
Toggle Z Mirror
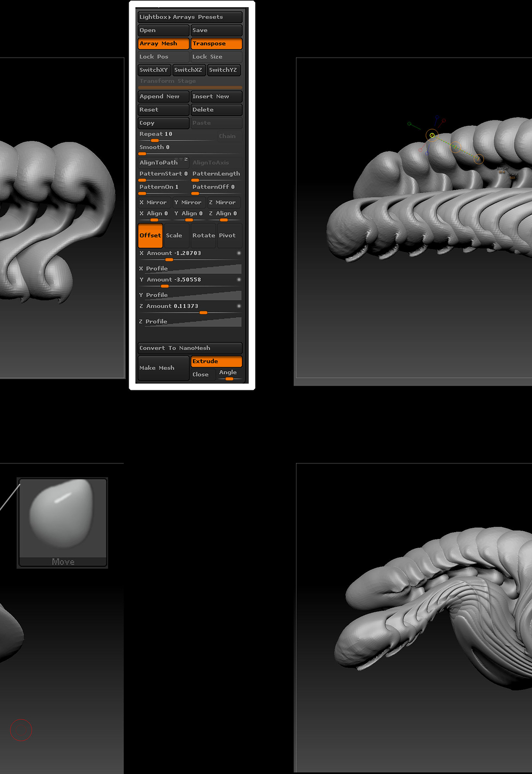coord(224,202)
